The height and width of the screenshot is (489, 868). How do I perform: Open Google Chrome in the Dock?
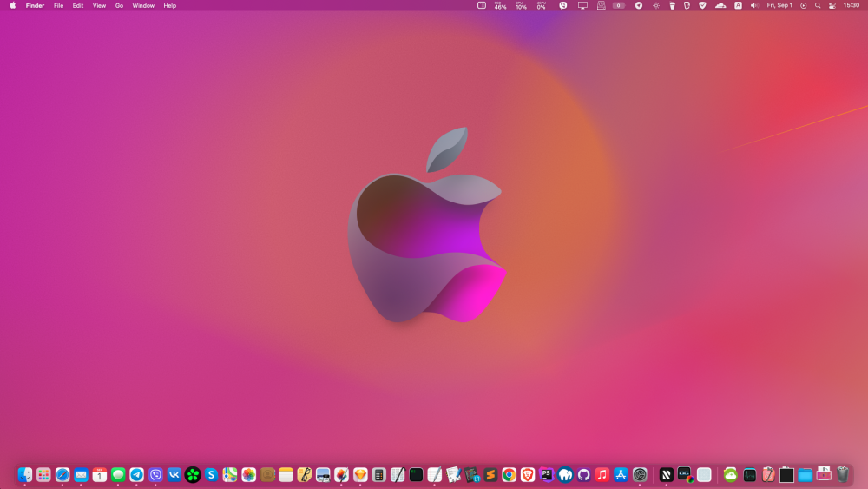pos(510,474)
